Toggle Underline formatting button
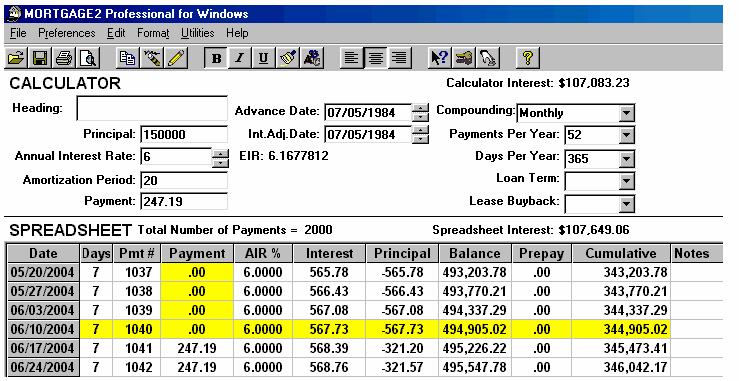This screenshot has height=381, width=739. point(263,58)
